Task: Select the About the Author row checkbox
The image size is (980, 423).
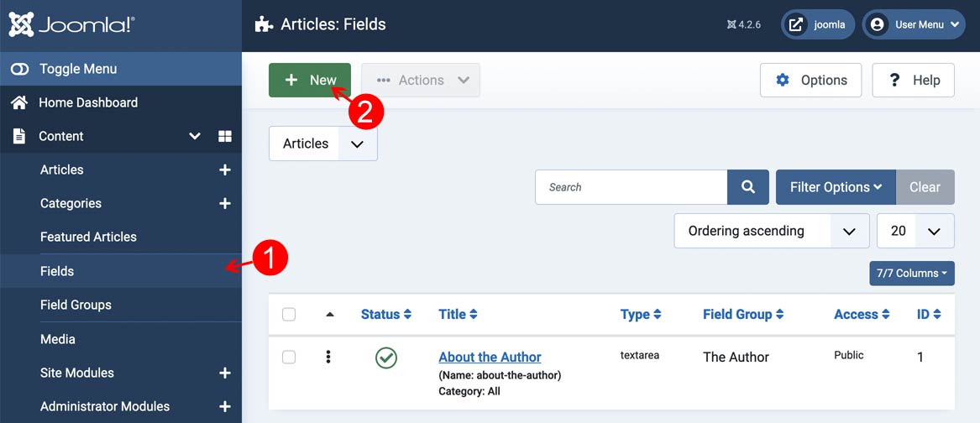Action: 289,358
